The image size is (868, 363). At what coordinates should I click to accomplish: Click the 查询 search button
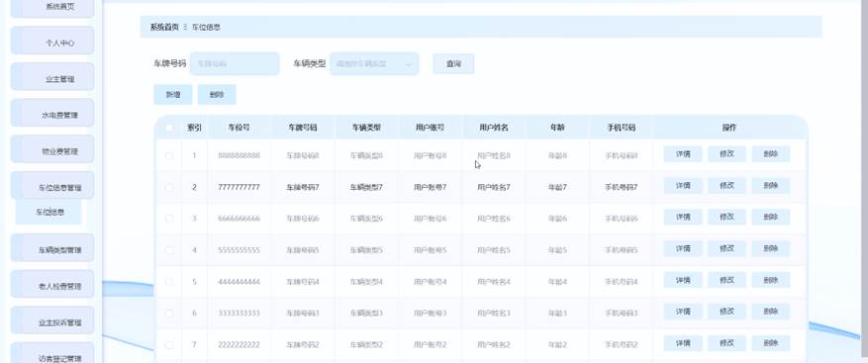click(x=453, y=63)
